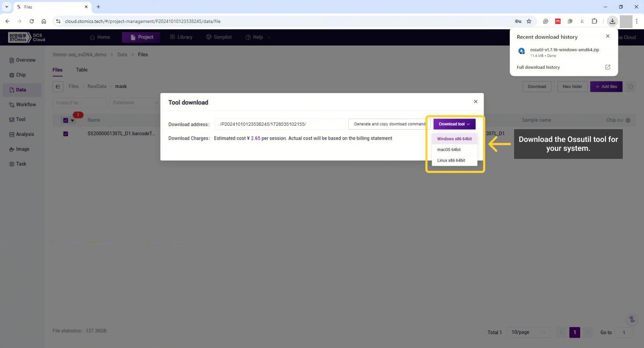Open the Extension filter dropdown
Screen dimensions: 644x348
point(134,103)
